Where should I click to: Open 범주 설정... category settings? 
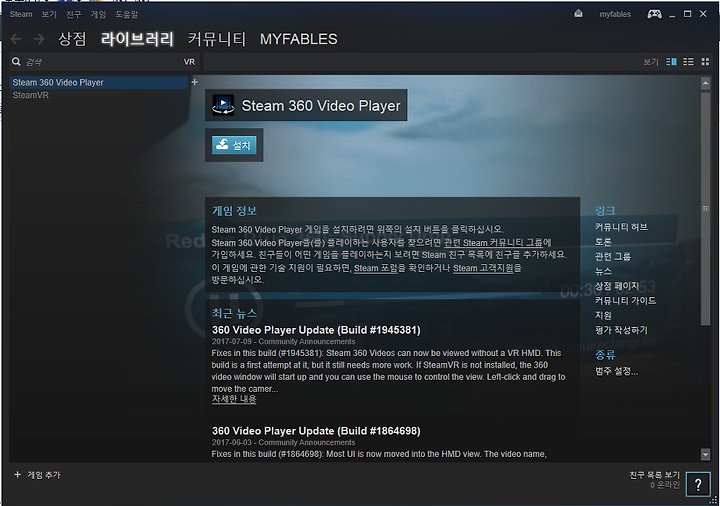click(x=616, y=371)
